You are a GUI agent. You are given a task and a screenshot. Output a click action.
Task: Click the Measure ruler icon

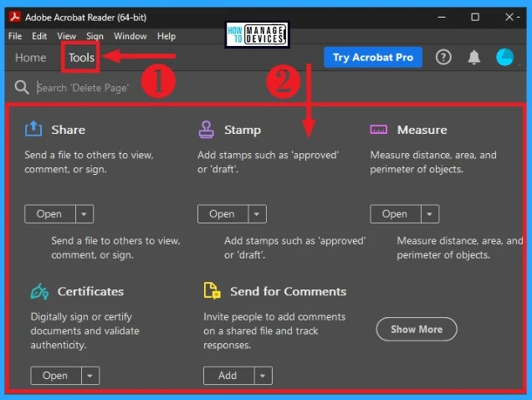(378, 130)
